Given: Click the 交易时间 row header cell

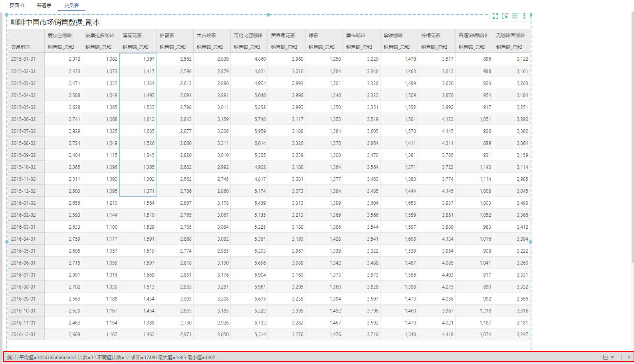Looking at the screenshot, I should tap(21, 47).
